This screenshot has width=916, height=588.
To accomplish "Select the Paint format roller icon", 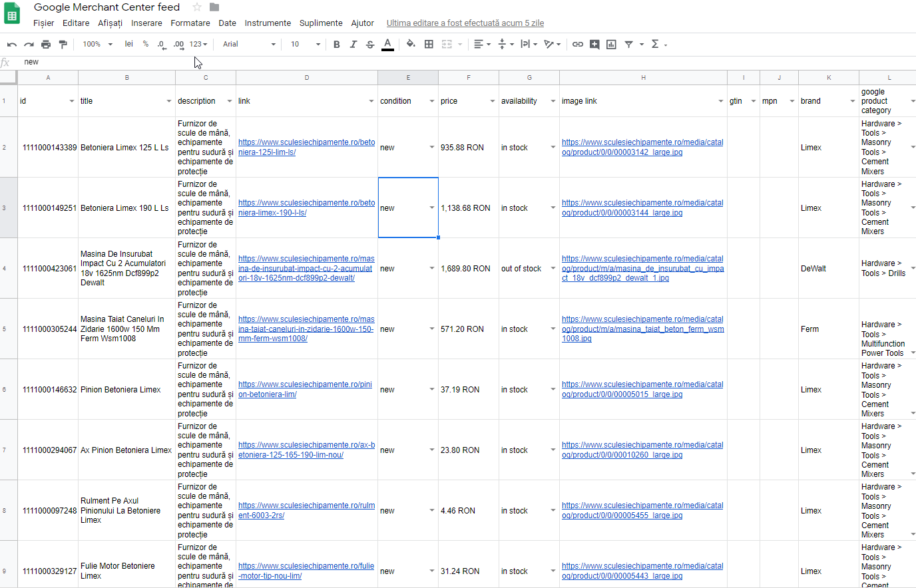I will (x=63, y=45).
